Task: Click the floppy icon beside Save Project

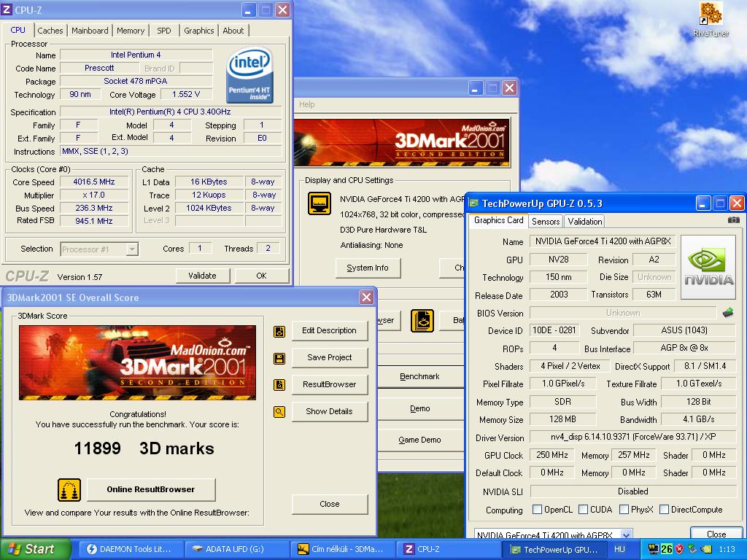Action: coord(279,358)
